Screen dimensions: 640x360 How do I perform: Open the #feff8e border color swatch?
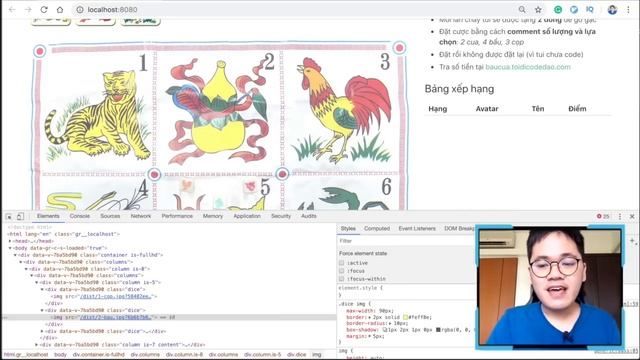405,317
